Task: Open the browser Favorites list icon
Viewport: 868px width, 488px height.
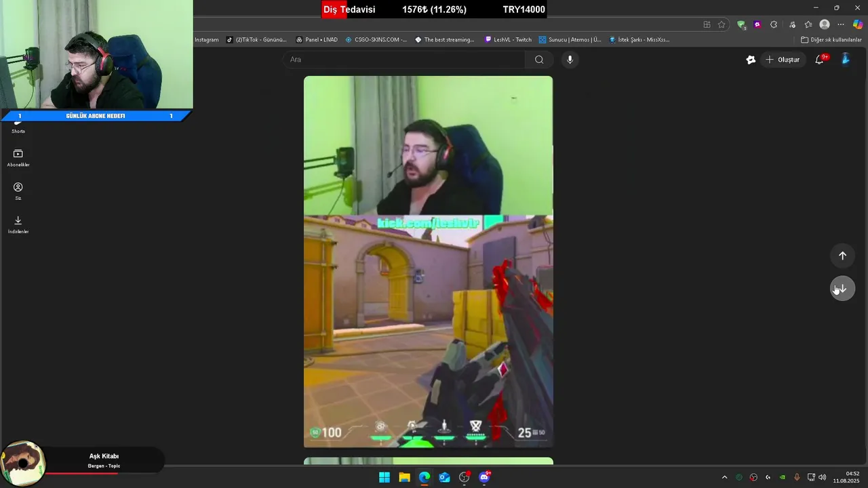Action: pos(808,24)
